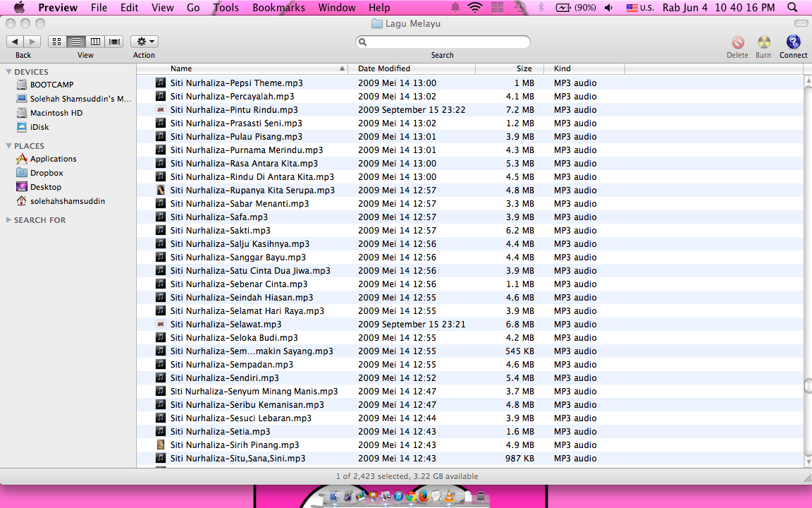
Task: Click the Wi-Fi status icon
Action: coord(475,7)
